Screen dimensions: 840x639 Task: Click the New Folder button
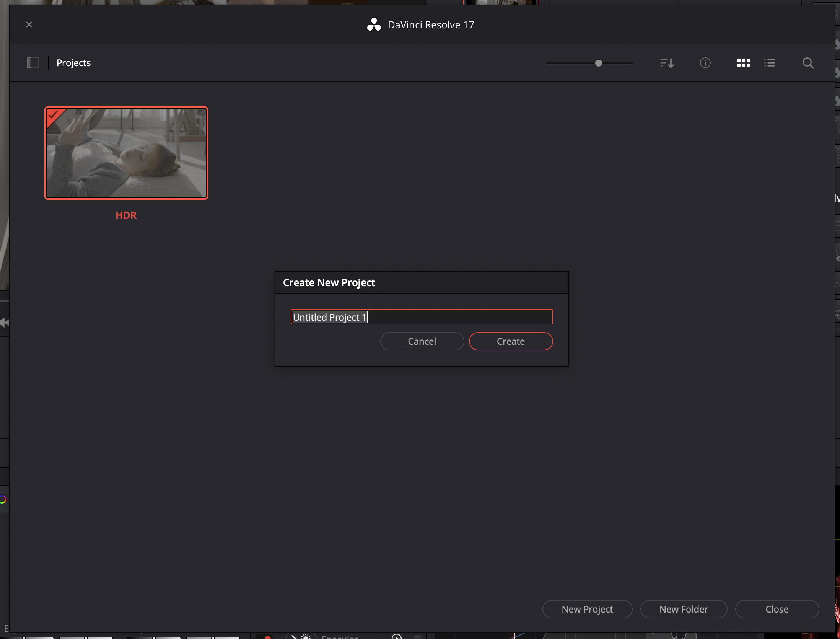683,609
